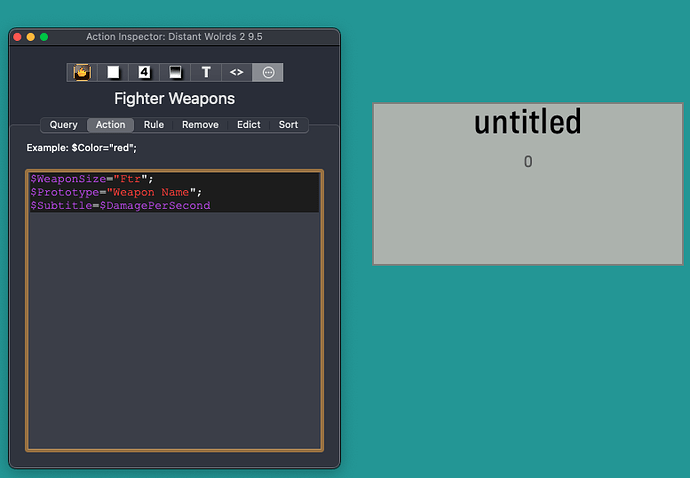Click inside the action code editor field
690x478 pixels.
(174, 310)
